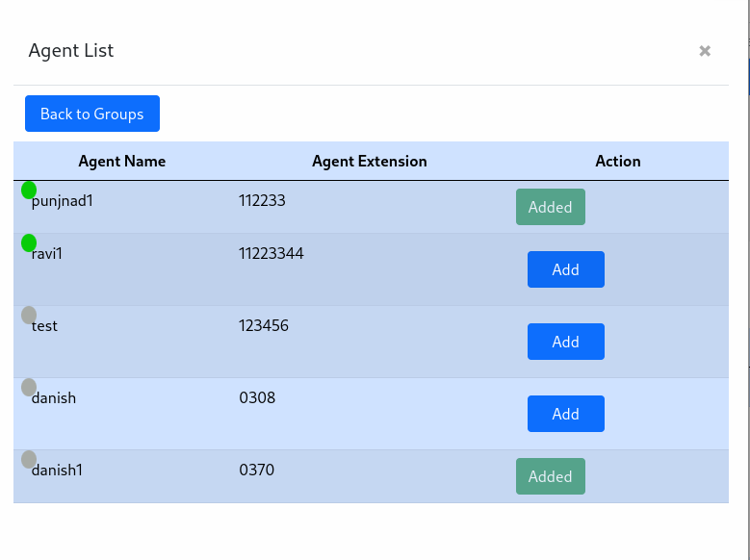
Task: Click green status dot beside ravi1
Action: point(29,242)
